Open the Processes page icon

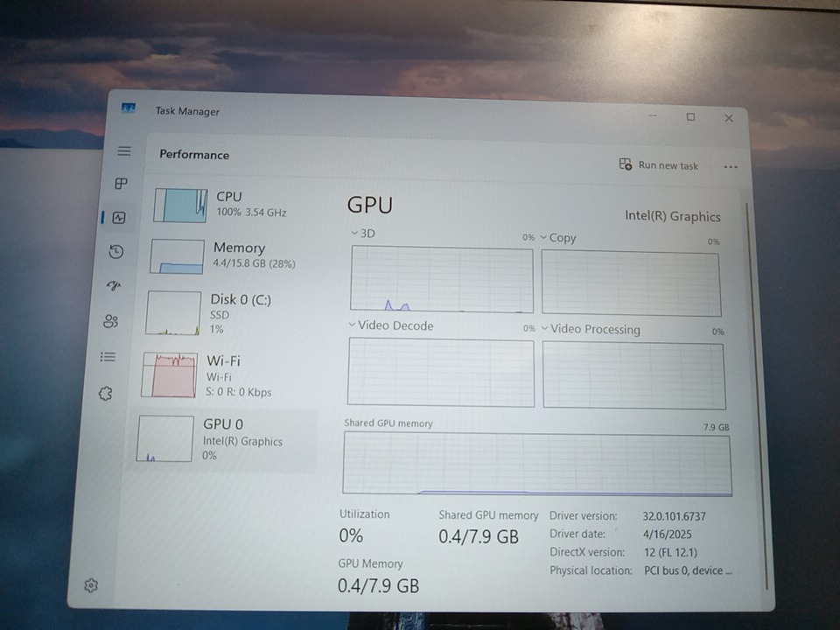[121, 184]
